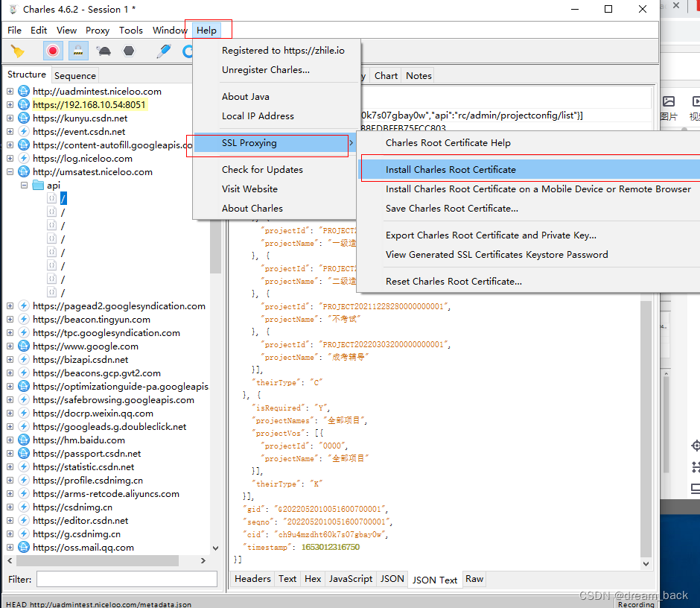Select Unregister Charles... menu entry
Image resolution: width=700 pixels, height=608 pixels.
266,70
